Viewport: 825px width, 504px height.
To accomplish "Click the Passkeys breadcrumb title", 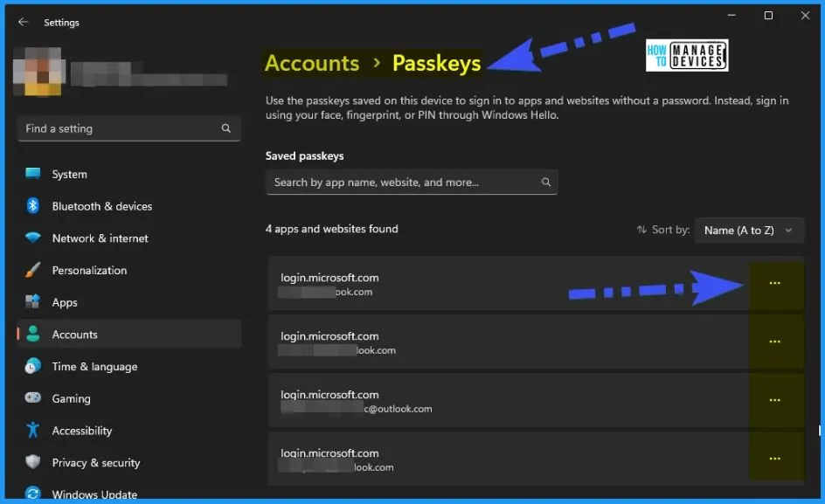I will tap(437, 63).
